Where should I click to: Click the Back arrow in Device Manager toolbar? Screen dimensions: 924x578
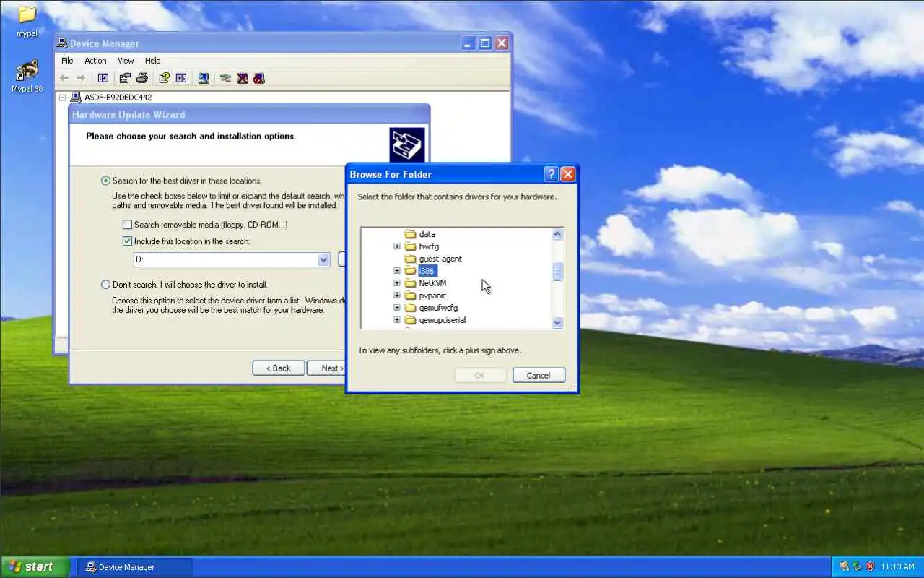[64, 78]
